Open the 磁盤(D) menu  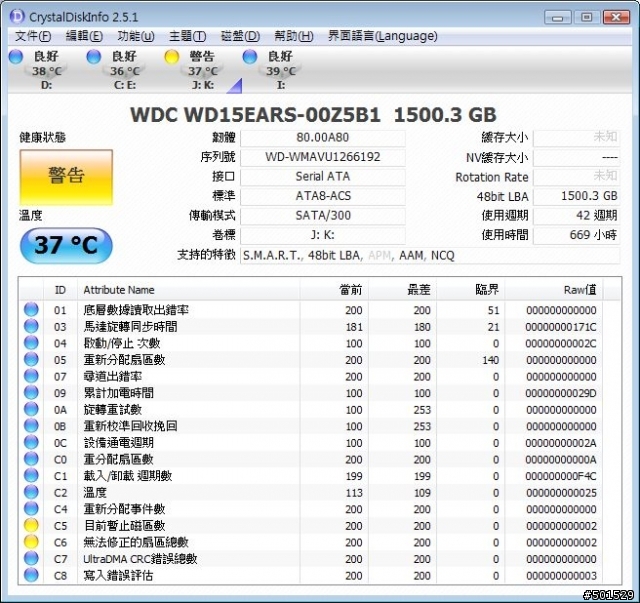pyautogui.click(x=240, y=36)
